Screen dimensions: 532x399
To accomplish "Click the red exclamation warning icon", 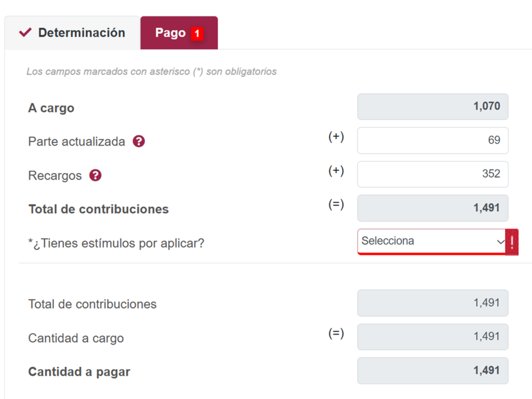I will [512, 242].
